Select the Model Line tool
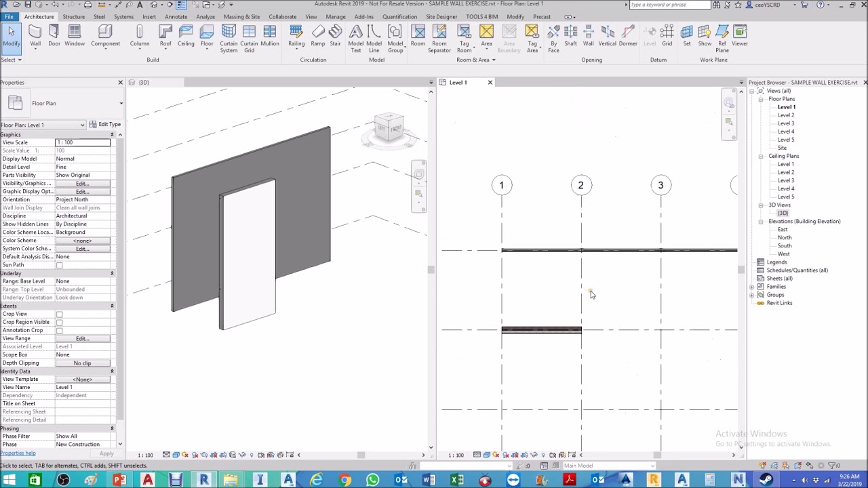868x488 pixels. (374, 39)
